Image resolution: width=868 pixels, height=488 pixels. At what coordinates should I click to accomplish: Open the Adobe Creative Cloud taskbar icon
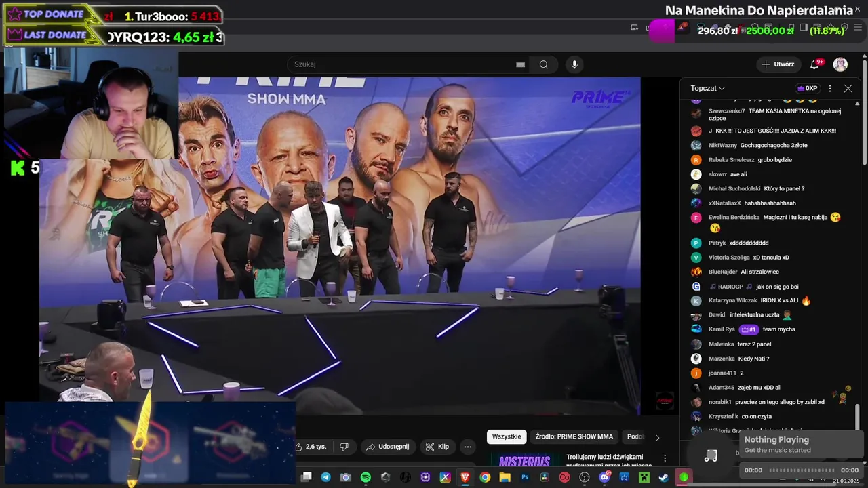pos(564,477)
